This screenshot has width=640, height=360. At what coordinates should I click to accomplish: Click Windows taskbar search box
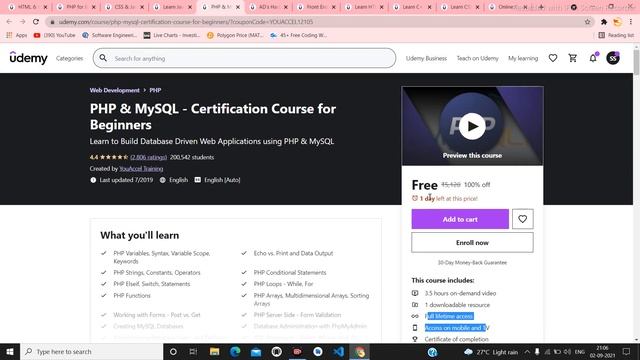pyautogui.click(x=91, y=351)
